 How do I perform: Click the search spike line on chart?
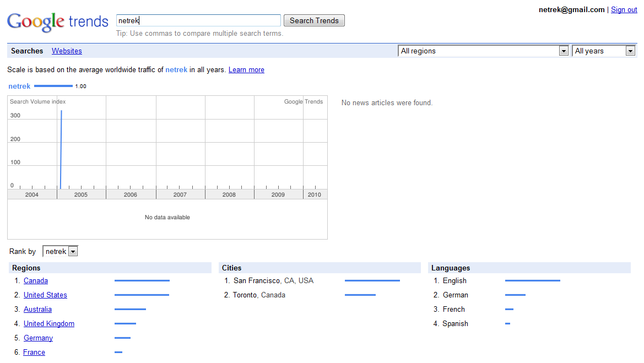[x=61, y=149]
